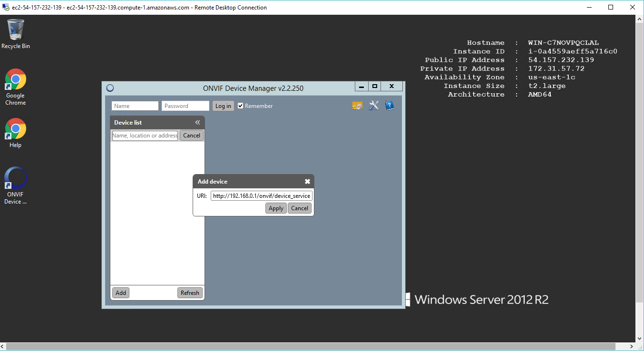The width and height of the screenshot is (644, 351).
Task: Click the Log in button
Action: [223, 106]
